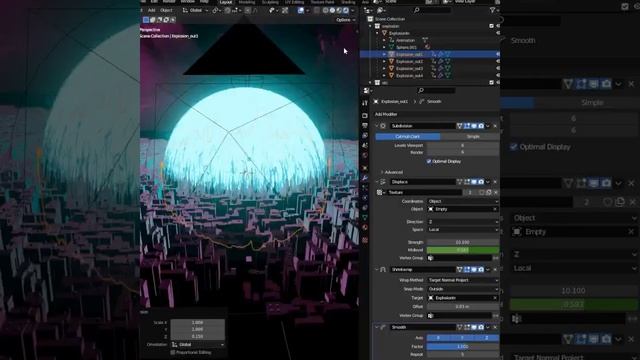Select the Catmull-Clark subdivision type
Screen dimensions: 640x360
[408, 136]
